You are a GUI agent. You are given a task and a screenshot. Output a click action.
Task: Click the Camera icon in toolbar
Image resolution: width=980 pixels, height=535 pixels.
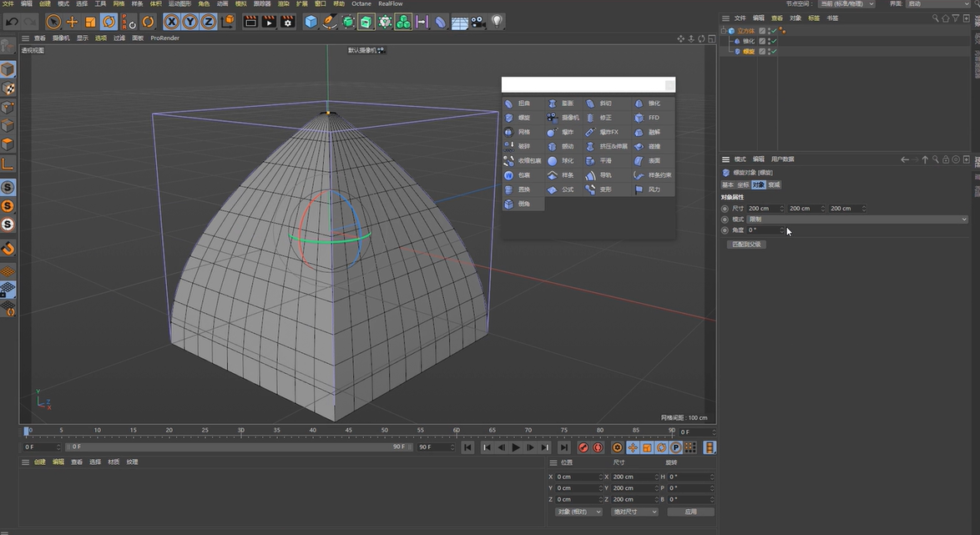(478, 22)
